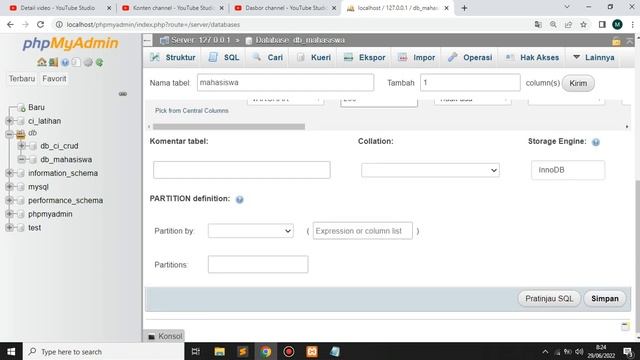Open the Struktur tab

173,58
